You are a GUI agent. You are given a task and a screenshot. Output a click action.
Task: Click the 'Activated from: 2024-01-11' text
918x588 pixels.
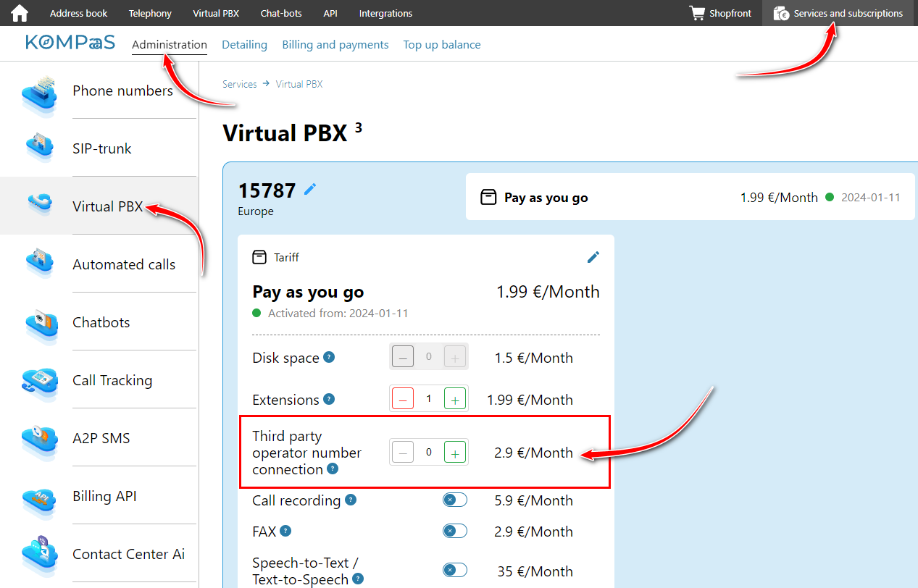pyautogui.click(x=338, y=314)
